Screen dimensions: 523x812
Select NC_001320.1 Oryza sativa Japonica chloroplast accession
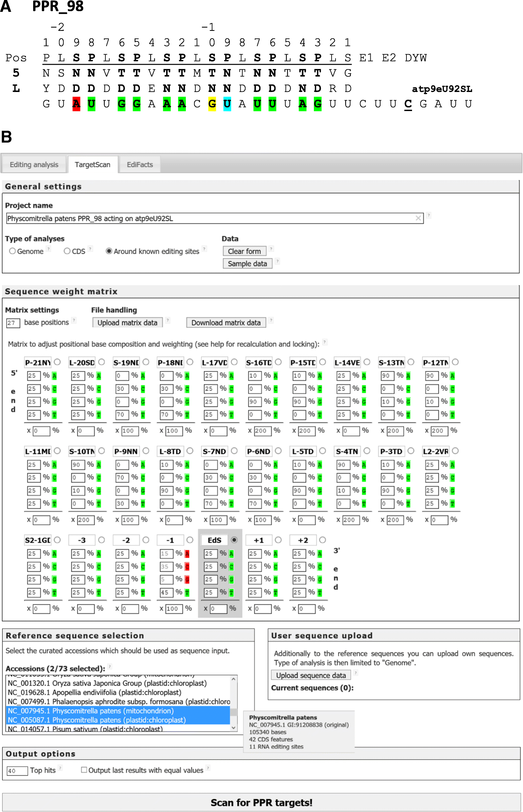(x=118, y=683)
